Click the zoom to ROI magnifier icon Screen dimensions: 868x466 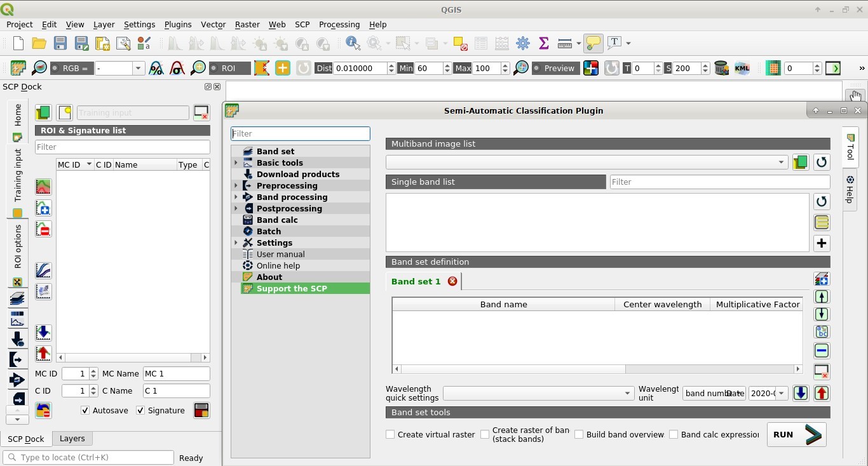198,68
